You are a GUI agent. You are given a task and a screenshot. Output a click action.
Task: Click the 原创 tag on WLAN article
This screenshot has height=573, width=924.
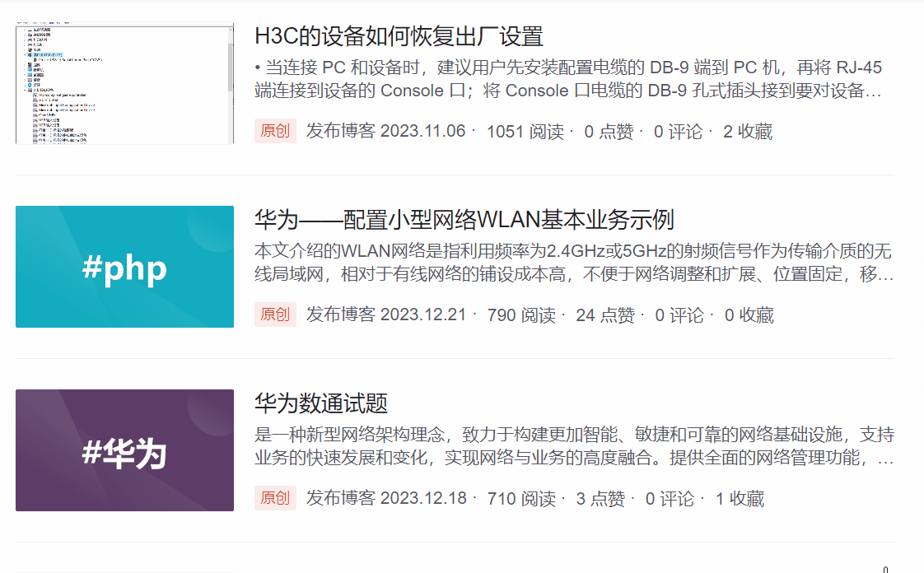(x=275, y=314)
